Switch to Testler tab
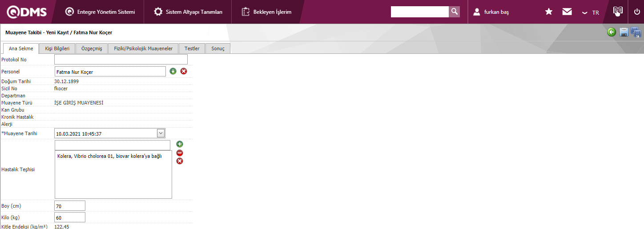Screen dimensions: 644x229 click(192, 48)
